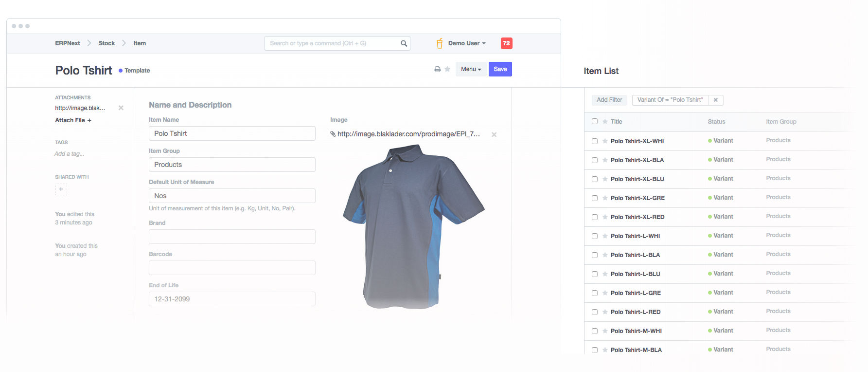Sort by Title column header
Screen dimensions: 868x372
pyautogui.click(x=616, y=122)
